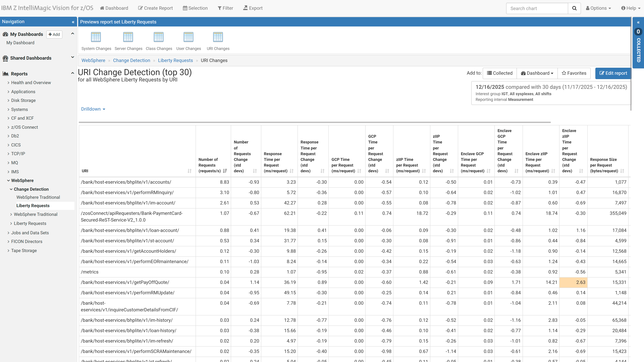
Task: Open the Class Changes table icon
Action: tap(158, 37)
